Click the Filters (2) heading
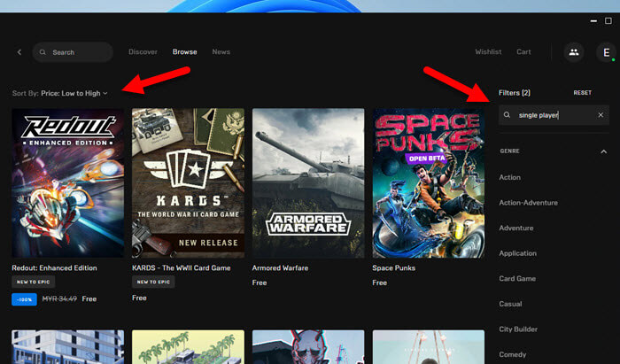Viewport: 620px width, 364px height. 515,93
